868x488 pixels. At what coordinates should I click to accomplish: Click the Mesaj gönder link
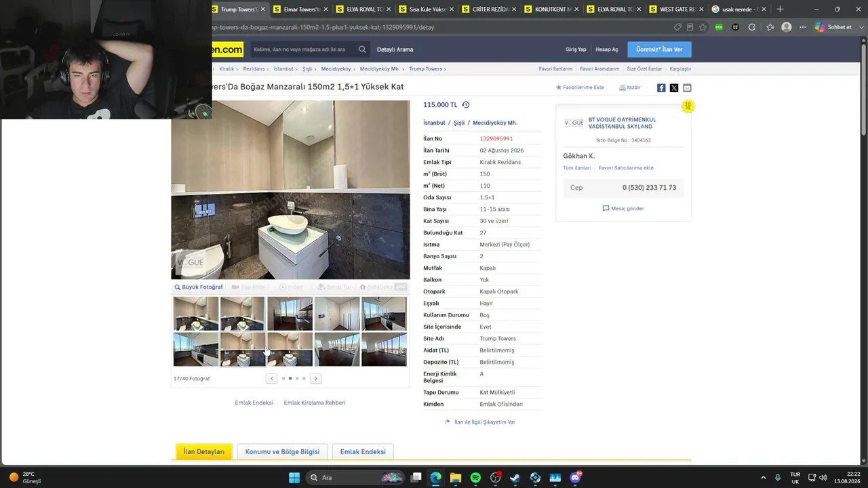tap(623, 208)
